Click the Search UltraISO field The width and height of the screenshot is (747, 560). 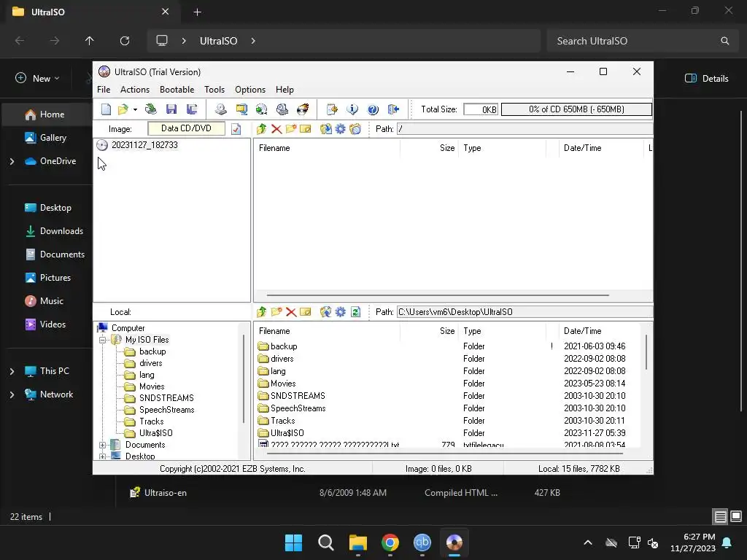[x=642, y=41]
